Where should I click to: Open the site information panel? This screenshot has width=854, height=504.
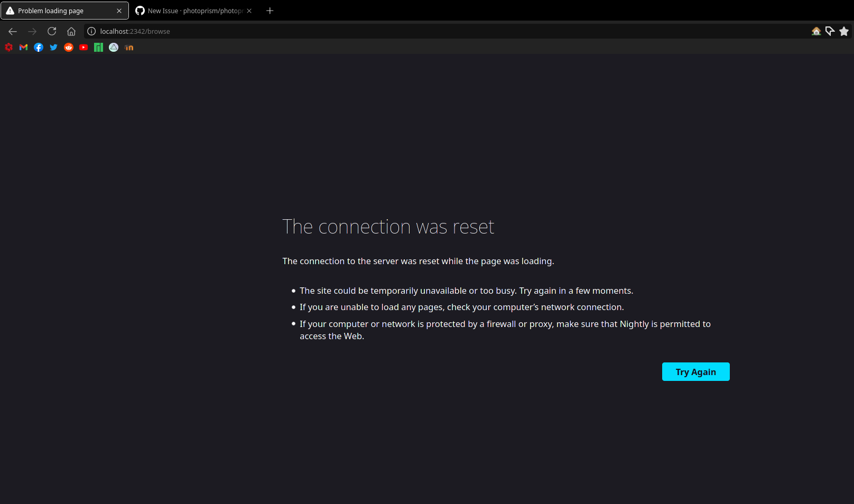pyautogui.click(x=91, y=31)
